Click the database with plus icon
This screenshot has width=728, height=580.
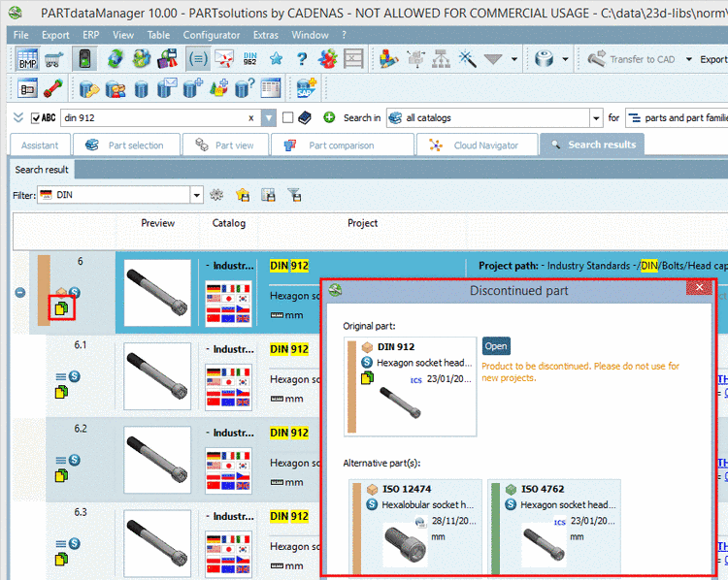pos(192,88)
